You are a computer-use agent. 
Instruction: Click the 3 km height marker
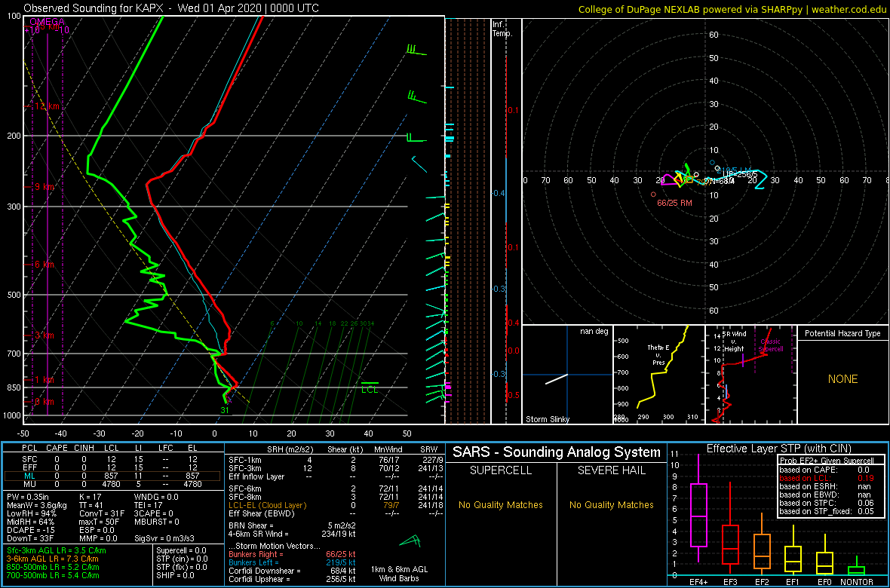tap(44, 335)
